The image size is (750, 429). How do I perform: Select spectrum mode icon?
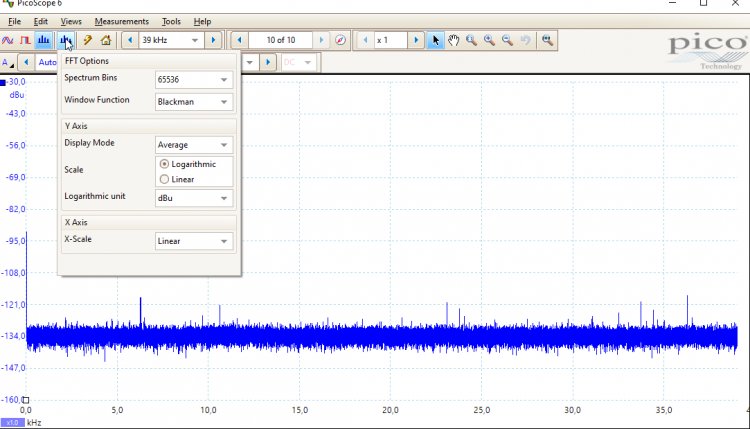44,40
